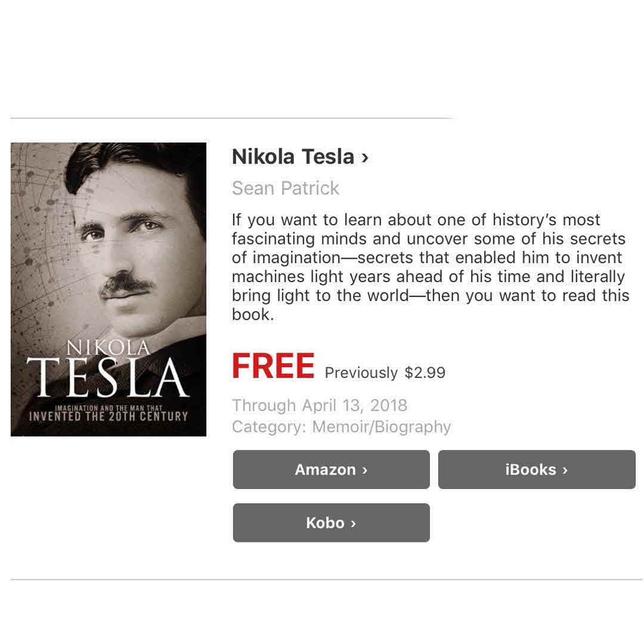Open the book in iBooks
The height and width of the screenshot is (644, 644).
tap(537, 469)
